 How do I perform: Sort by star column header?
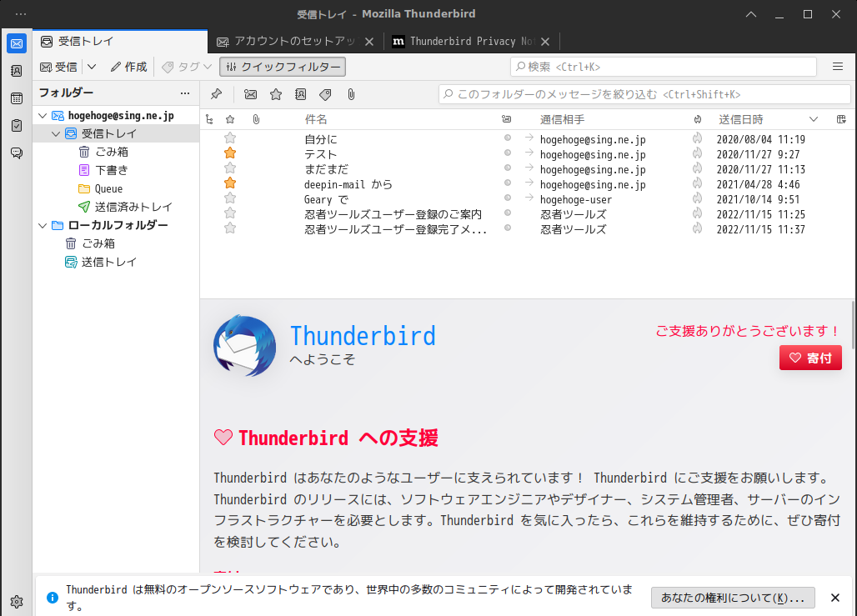click(x=230, y=119)
